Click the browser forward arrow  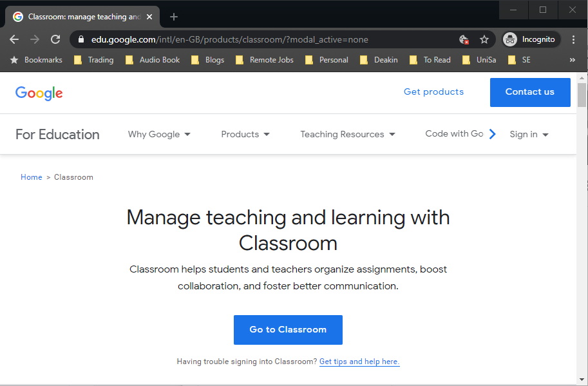(35, 39)
